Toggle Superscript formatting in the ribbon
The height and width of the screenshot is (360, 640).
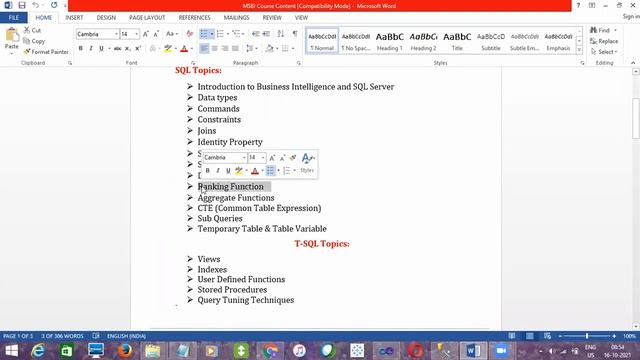(138, 49)
